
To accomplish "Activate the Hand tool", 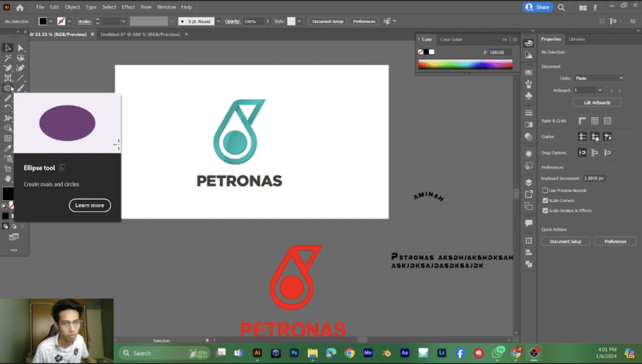I will click(8, 179).
